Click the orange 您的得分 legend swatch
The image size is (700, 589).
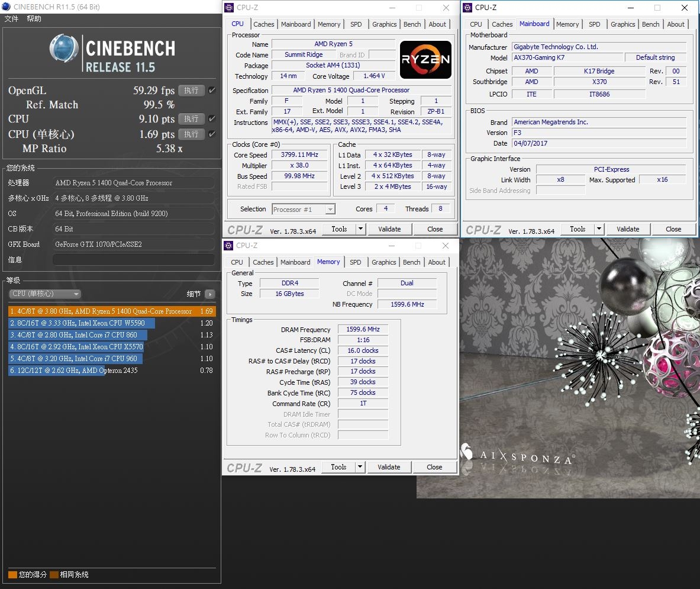coord(12,575)
